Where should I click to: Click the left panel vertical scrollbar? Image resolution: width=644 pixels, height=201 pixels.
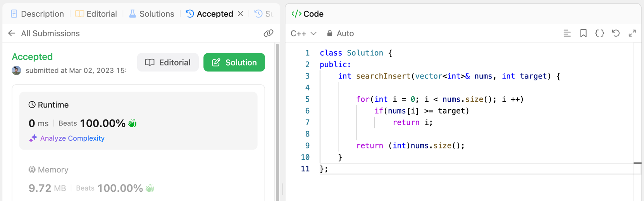pos(277,122)
